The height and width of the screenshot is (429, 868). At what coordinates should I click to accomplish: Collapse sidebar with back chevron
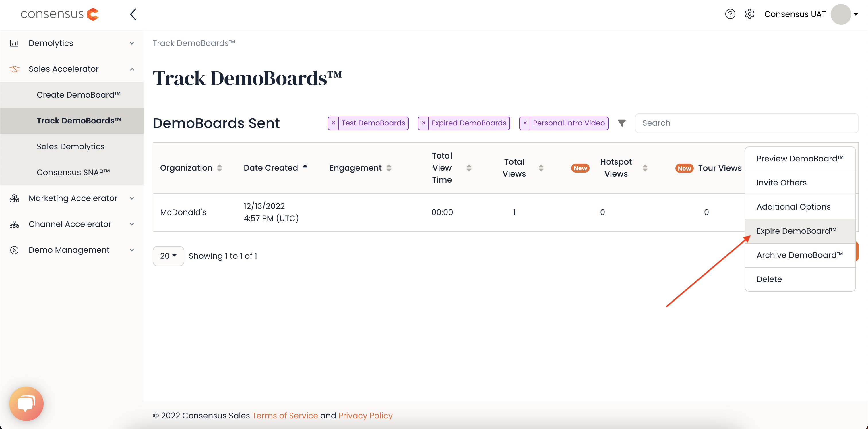tap(133, 14)
